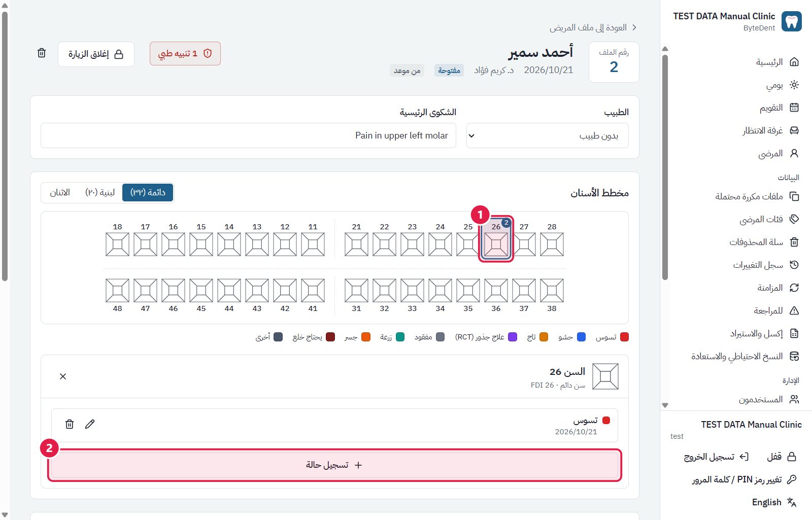Open سلة المحذوفات trash bin
The height and width of the screenshot is (520, 812).
[x=764, y=242]
